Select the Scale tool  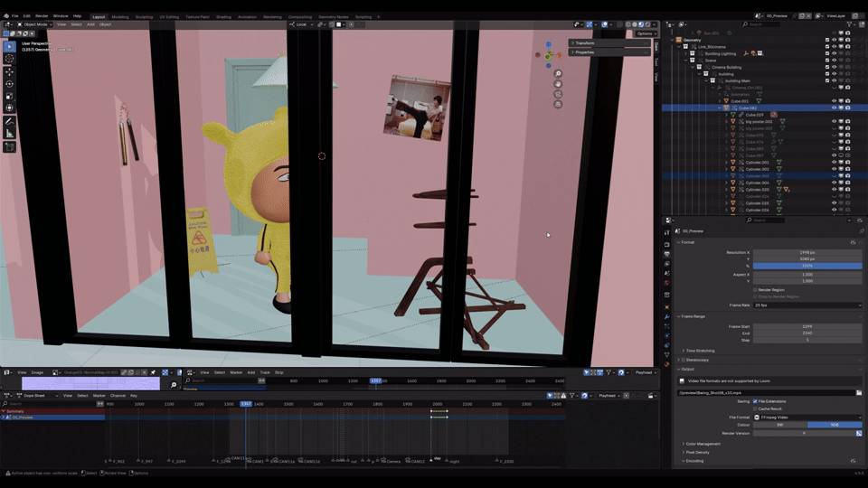click(9, 97)
